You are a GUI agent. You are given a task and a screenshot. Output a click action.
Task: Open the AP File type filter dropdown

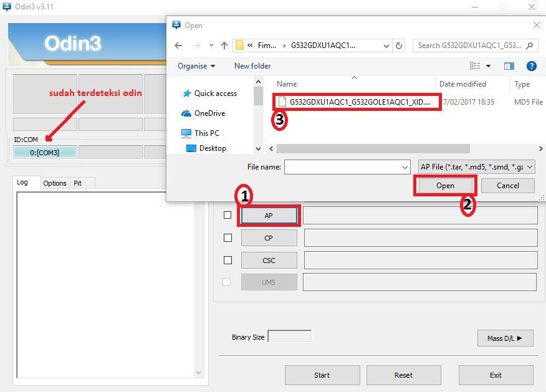pyautogui.click(x=477, y=167)
